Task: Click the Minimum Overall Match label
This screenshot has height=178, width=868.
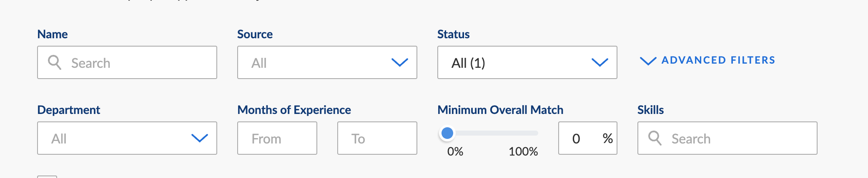Action: (x=500, y=110)
